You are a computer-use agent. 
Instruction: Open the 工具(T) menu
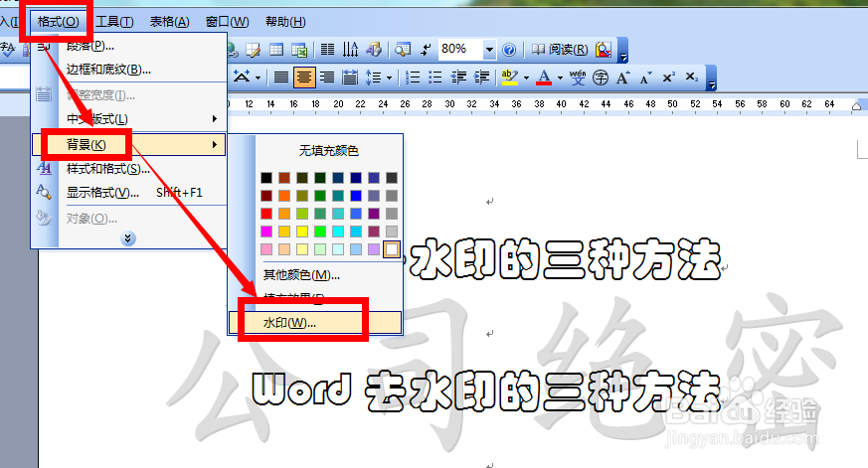click(114, 22)
